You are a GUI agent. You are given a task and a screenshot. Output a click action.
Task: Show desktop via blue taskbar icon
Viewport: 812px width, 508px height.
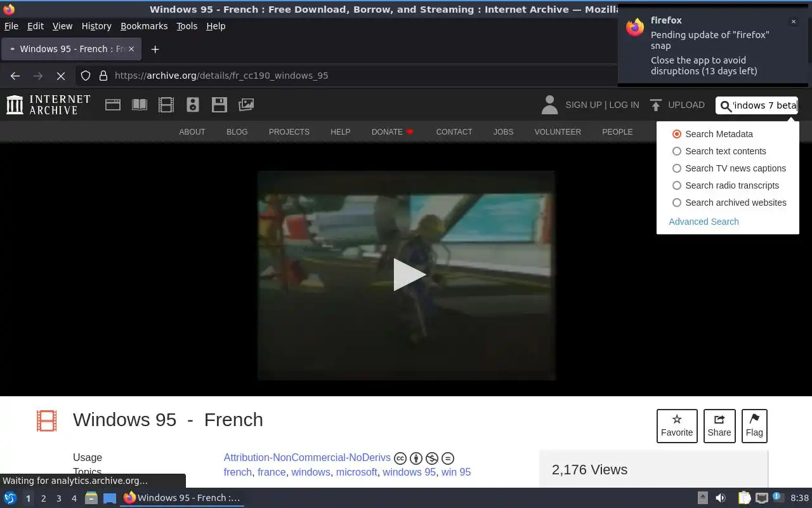coord(110,498)
